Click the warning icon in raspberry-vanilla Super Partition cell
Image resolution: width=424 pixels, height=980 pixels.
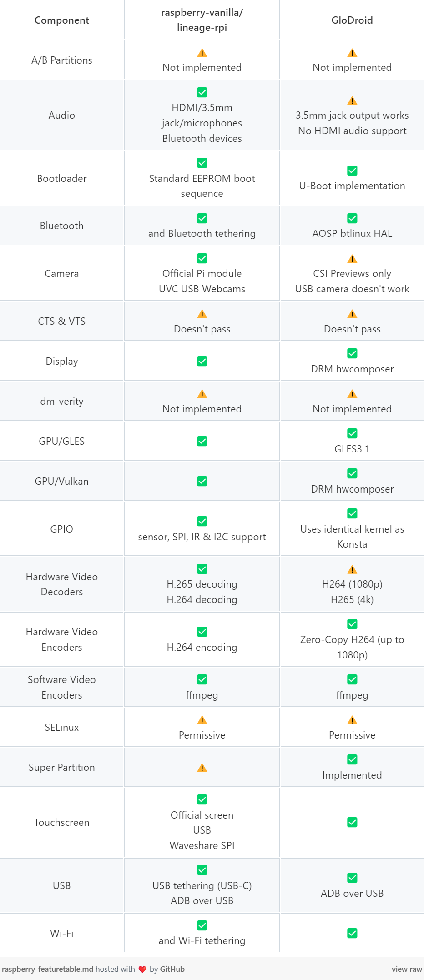[x=202, y=768]
